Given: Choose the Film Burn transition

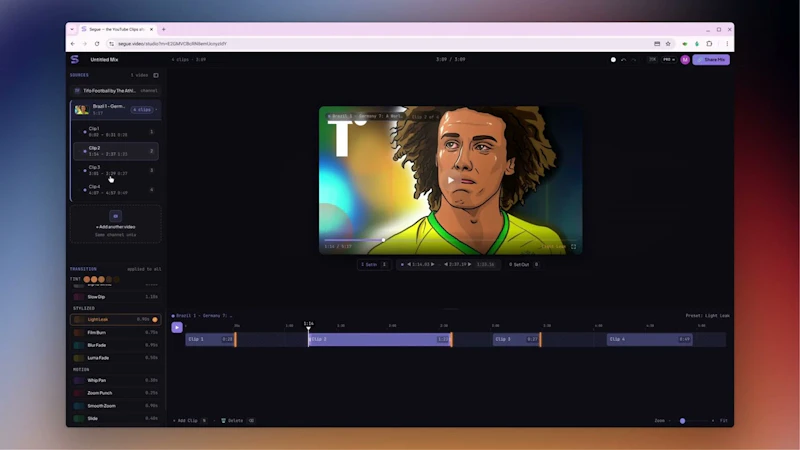Looking at the screenshot, I should (116, 333).
